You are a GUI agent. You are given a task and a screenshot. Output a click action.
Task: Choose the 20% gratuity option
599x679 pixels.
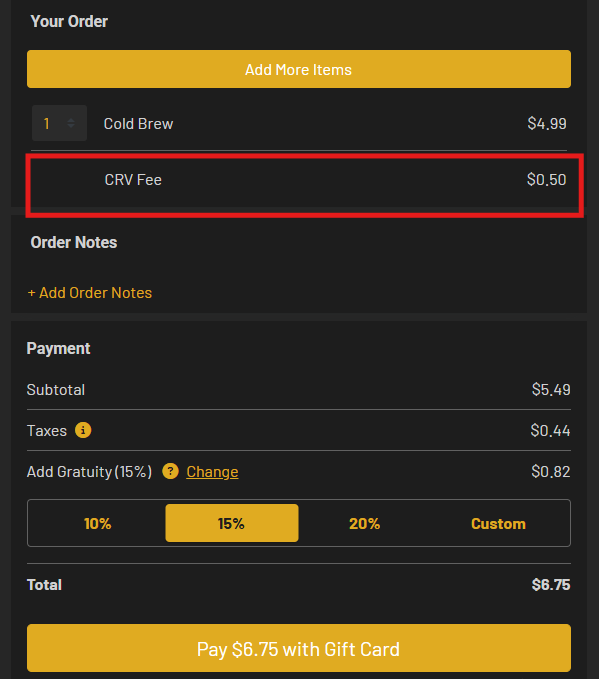point(365,523)
